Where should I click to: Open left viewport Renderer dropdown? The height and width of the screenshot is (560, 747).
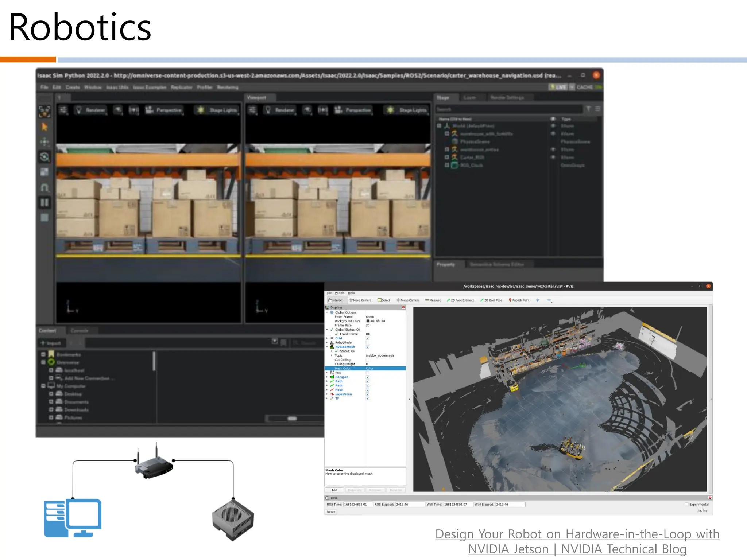(91, 110)
